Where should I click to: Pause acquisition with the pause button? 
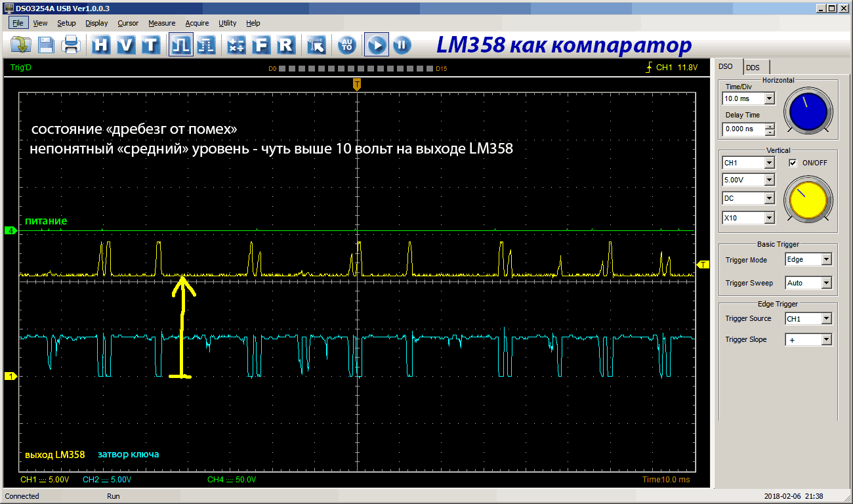(402, 45)
